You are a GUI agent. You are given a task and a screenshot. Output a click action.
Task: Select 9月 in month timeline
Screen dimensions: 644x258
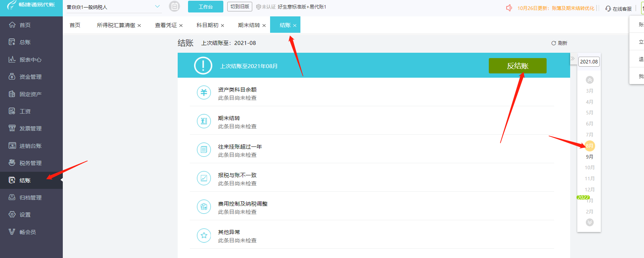tap(590, 157)
